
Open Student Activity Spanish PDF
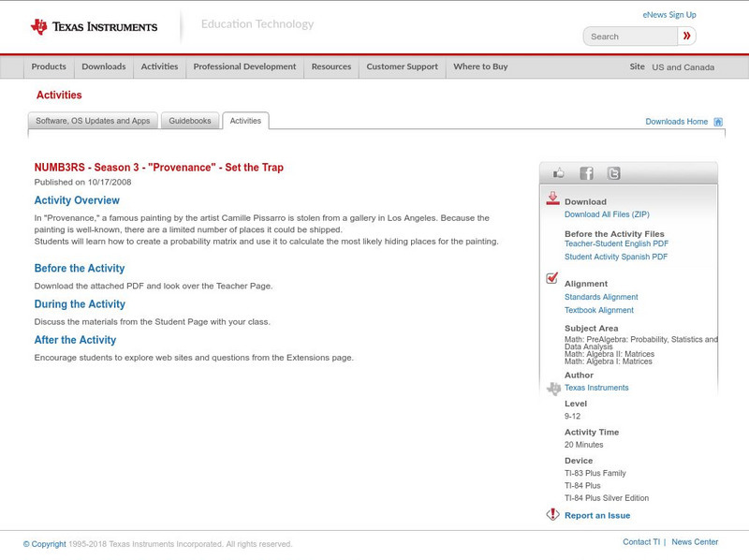[616, 257]
